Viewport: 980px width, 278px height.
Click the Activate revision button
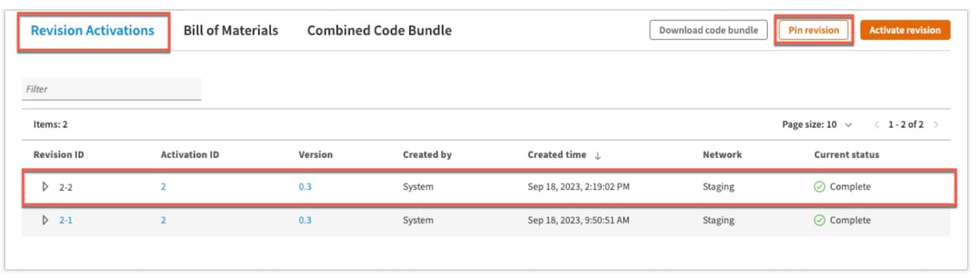point(904,30)
